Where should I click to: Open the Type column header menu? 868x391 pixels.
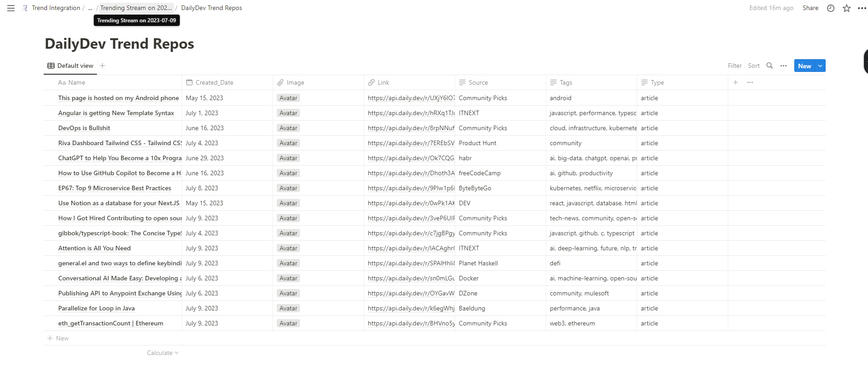tap(682, 82)
